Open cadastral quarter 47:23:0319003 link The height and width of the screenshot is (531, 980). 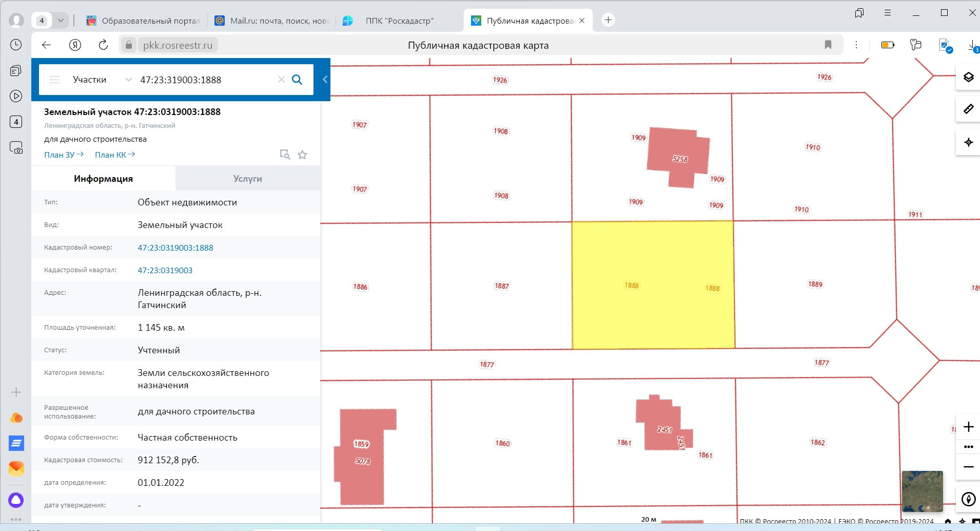tap(165, 270)
